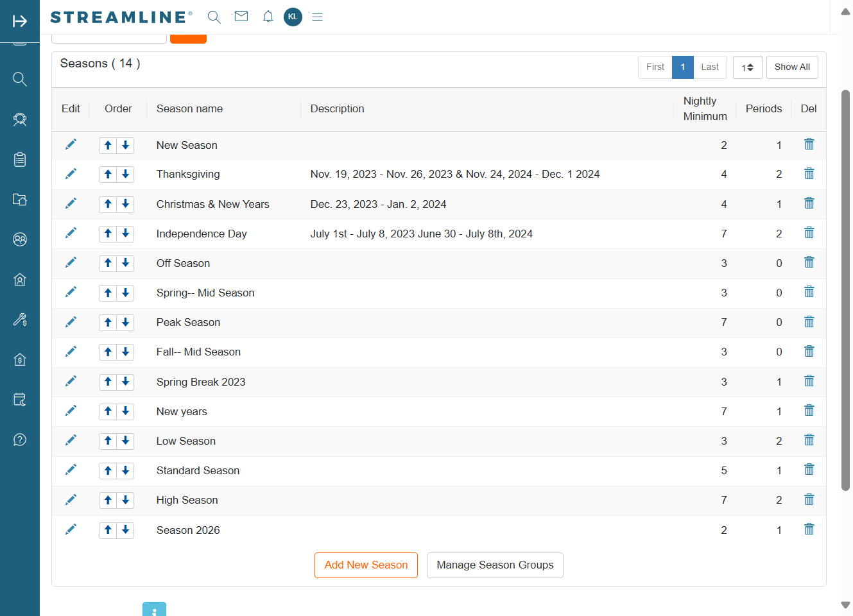Click the Nightly Minimum column header

tap(705, 109)
